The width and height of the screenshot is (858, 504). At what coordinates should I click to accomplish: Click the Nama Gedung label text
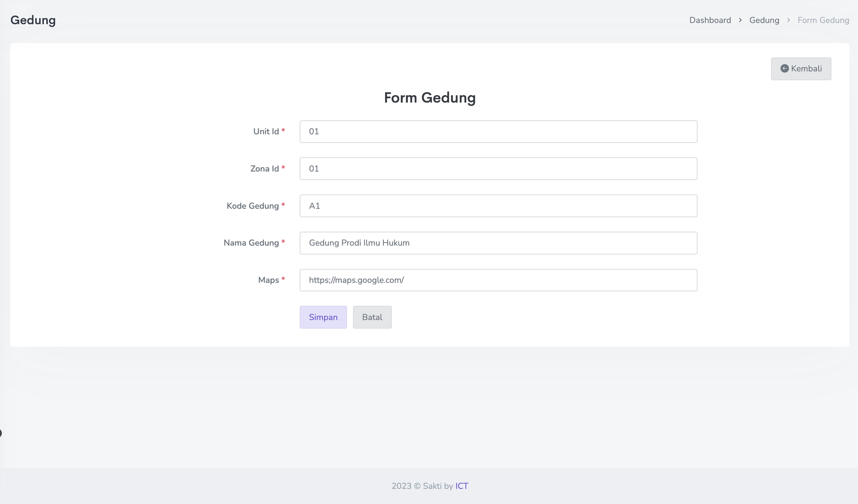click(x=251, y=243)
